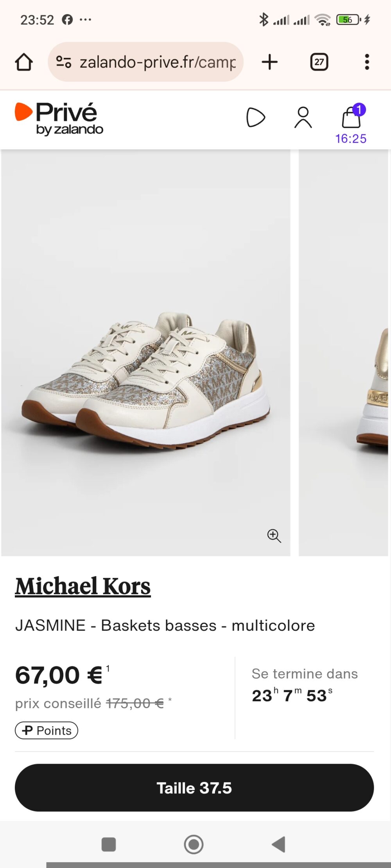Screen dimensions: 391x868
Task: Tap Android back triangle button
Action: (x=279, y=845)
